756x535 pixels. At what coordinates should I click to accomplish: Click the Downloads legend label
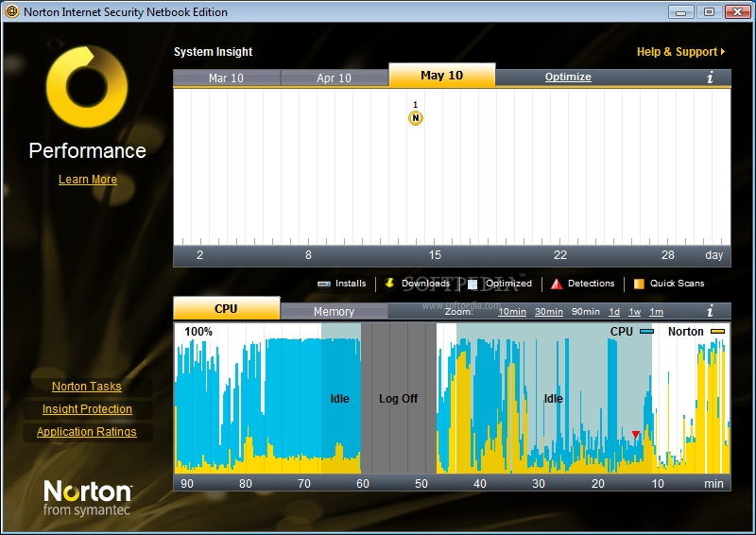(426, 284)
